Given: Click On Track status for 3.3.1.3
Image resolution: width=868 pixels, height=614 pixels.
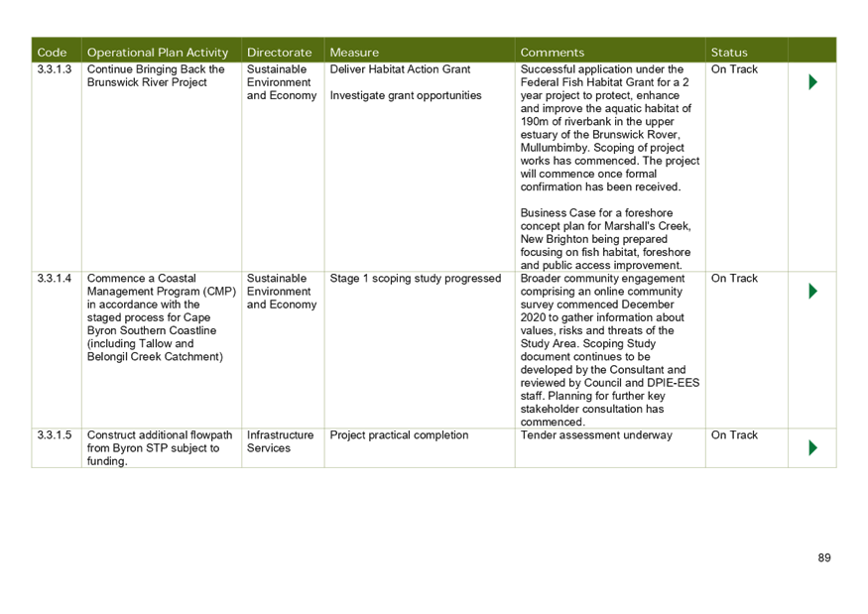Looking at the screenshot, I should tap(734, 69).
